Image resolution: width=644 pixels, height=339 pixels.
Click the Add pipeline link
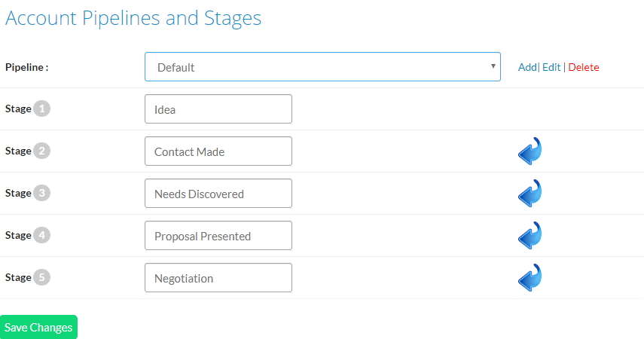point(527,67)
